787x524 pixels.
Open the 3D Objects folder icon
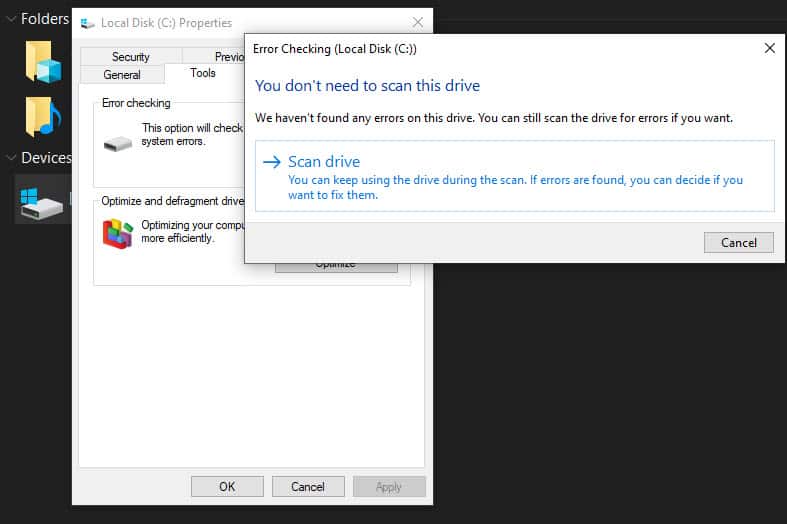[43, 62]
